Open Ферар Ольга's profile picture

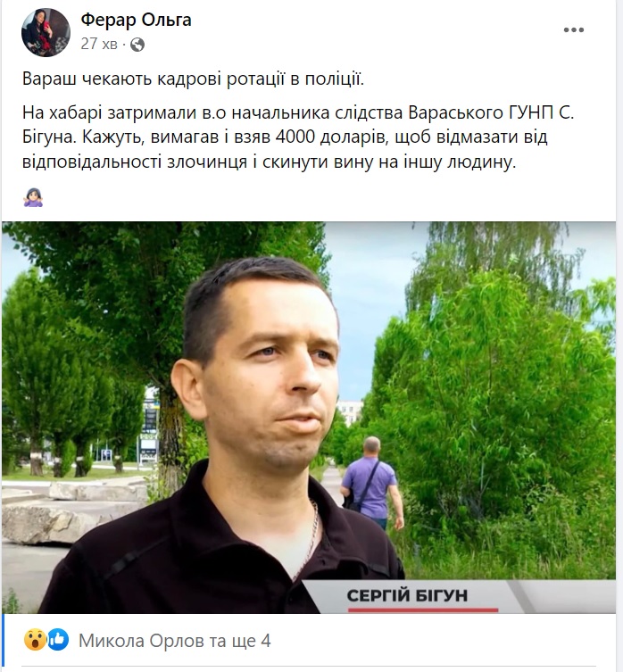[46, 32]
